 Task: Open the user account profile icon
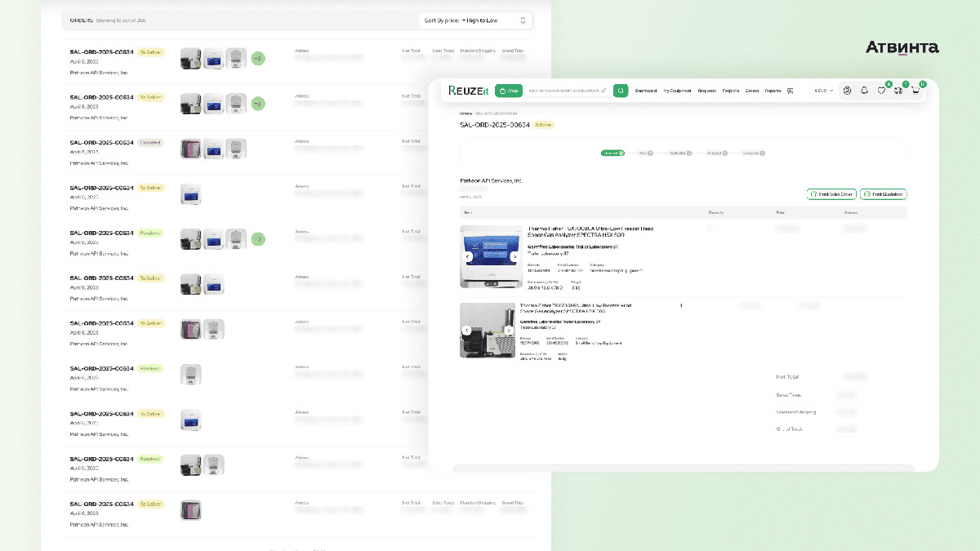point(847,91)
